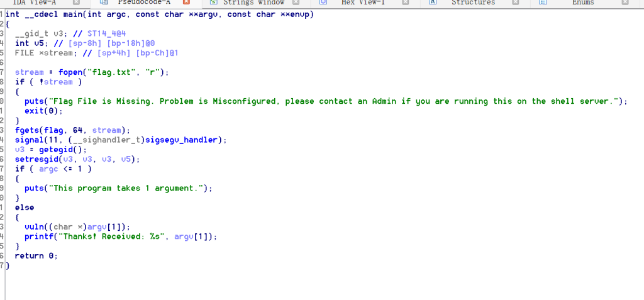The image size is (644, 300).
Task: Click the Strings window tab icon
Action: click(213, 3)
